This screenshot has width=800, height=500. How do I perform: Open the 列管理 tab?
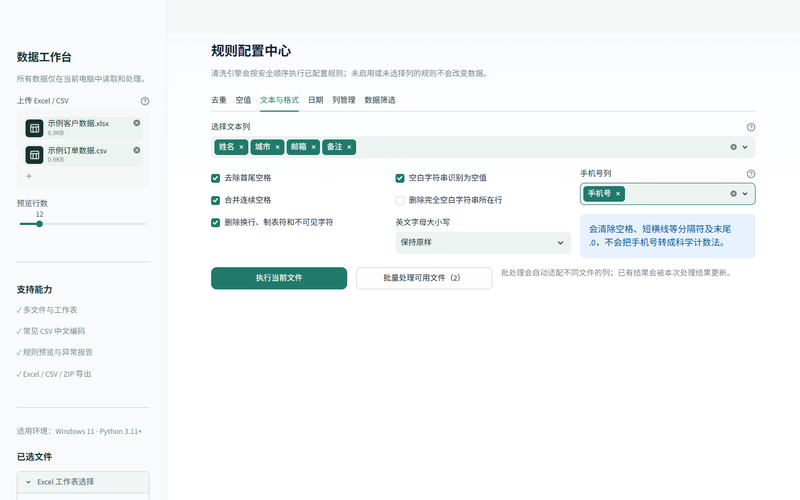343,100
